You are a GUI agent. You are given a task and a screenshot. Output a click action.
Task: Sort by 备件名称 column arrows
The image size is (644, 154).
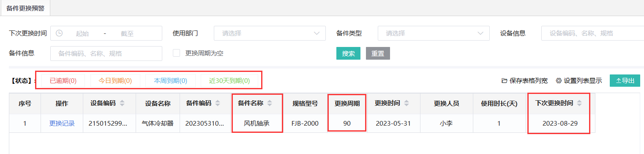(x=270, y=103)
